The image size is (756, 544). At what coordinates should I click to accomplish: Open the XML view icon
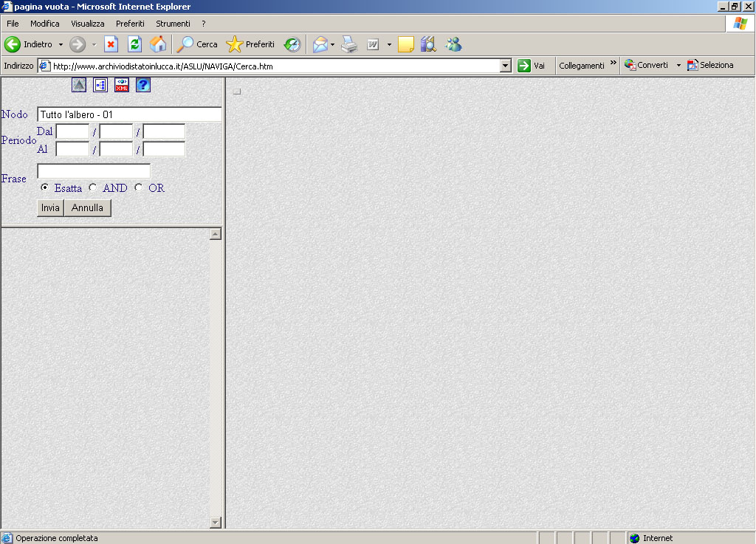(122, 85)
